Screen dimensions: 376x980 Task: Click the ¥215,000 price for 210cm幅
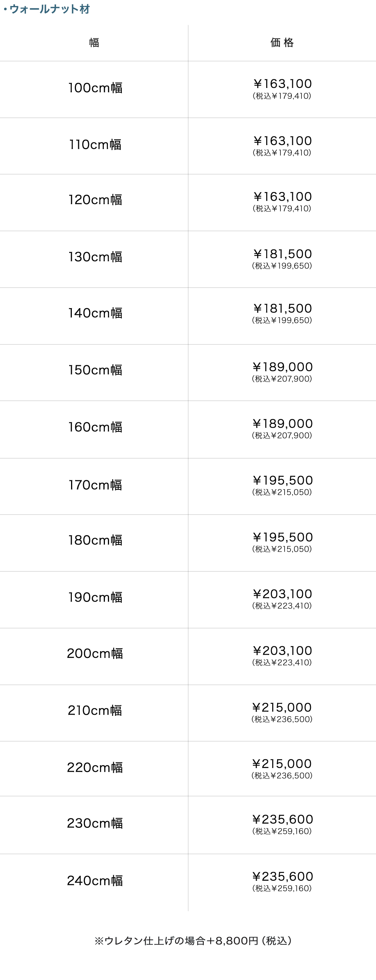[x=282, y=708]
